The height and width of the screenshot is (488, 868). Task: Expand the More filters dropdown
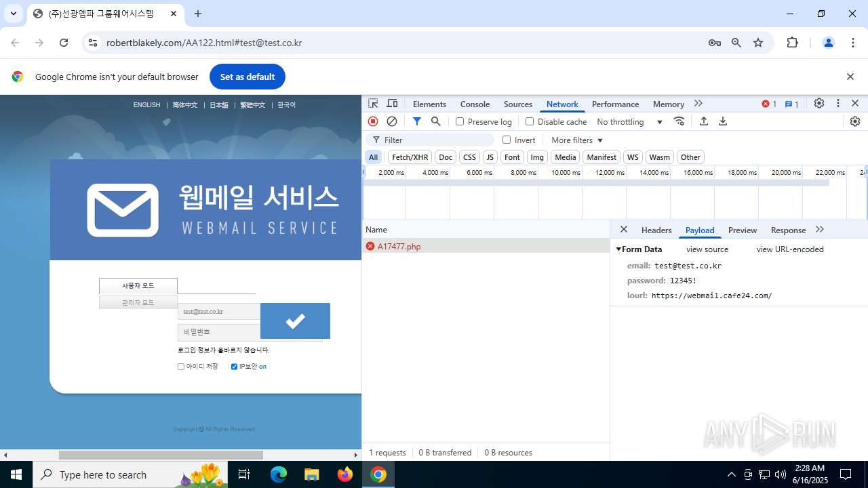577,140
